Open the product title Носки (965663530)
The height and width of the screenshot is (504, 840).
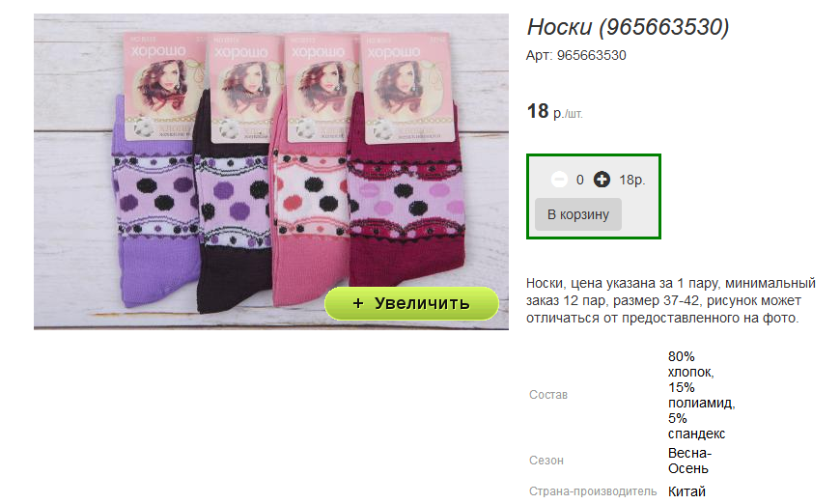(x=628, y=27)
